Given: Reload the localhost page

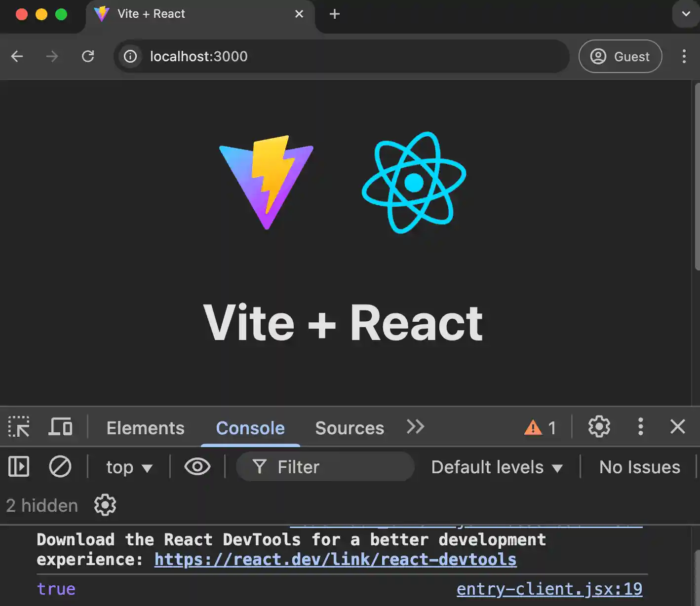Looking at the screenshot, I should click(x=88, y=56).
